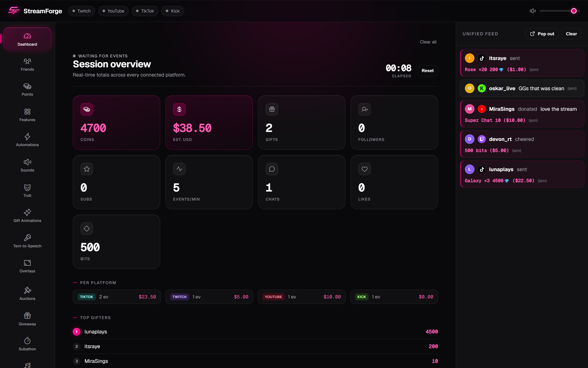This screenshot has height=368, width=588.
Task: Click the Clear all link
Action: coord(428,42)
